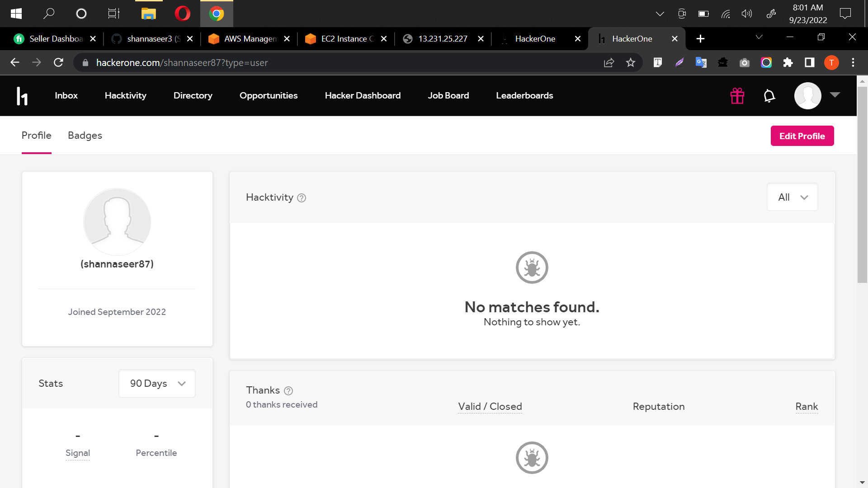Open the 90 Days stats dropdown

pos(157,384)
